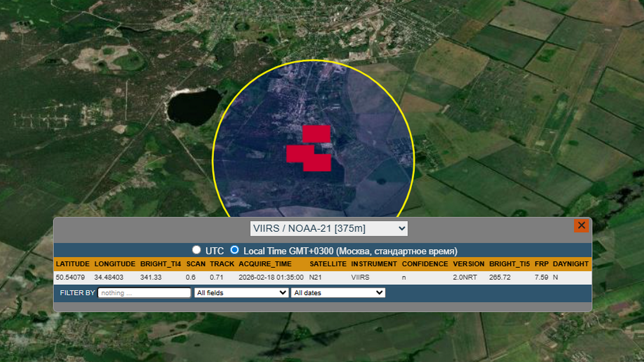Click the dark lake on the map
This screenshot has width=644, height=362.
pyautogui.click(x=194, y=106)
